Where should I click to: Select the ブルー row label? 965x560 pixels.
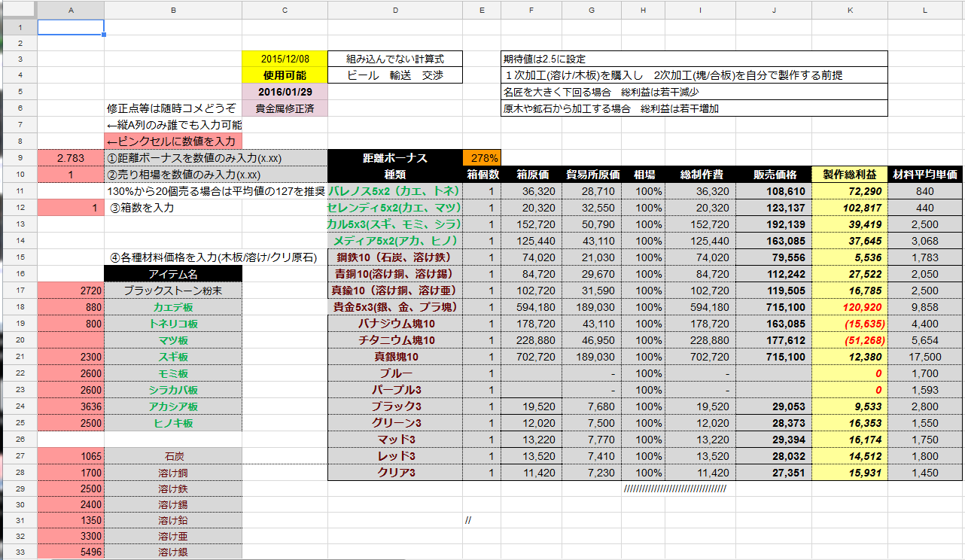point(394,373)
